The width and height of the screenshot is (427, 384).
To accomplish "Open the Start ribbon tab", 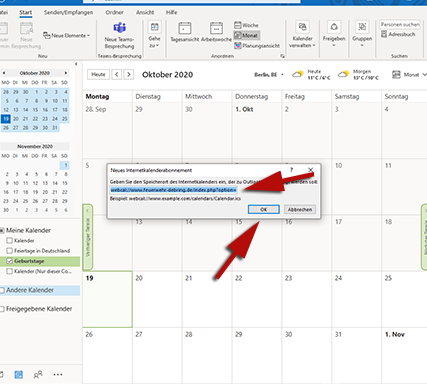I will (25, 13).
